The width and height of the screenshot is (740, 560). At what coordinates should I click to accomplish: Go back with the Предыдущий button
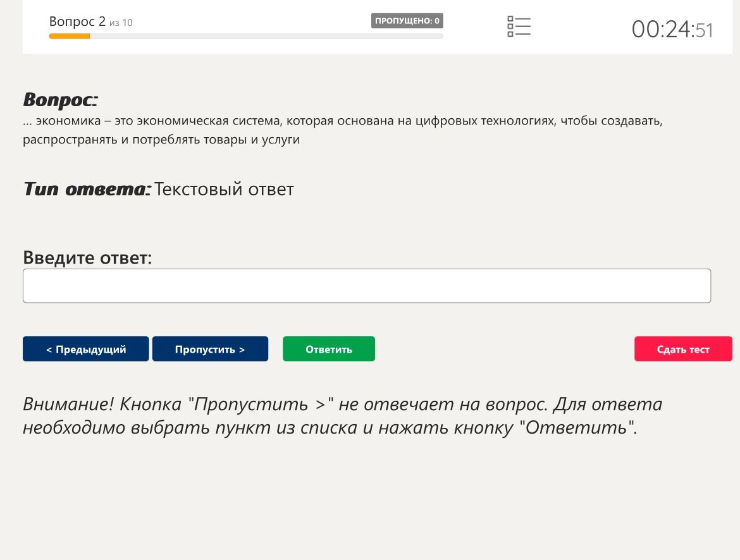click(x=86, y=349)
